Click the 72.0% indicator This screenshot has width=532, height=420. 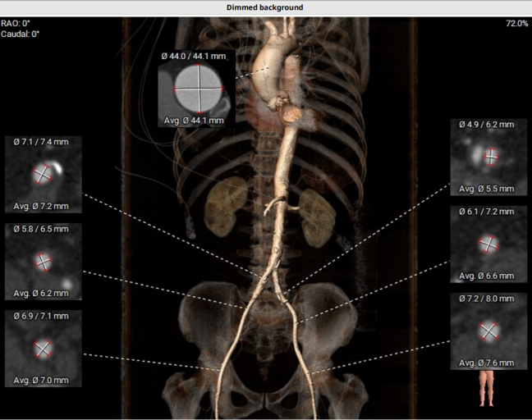[x=517, y=24]
